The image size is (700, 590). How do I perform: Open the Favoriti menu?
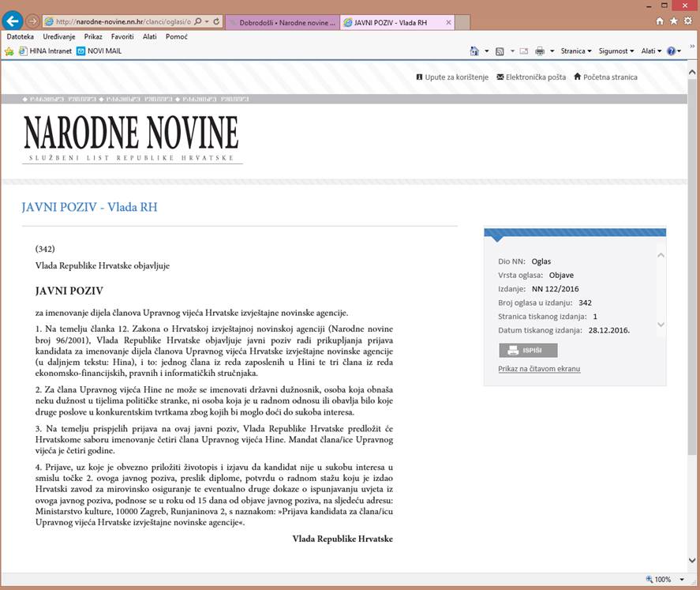tap(122, 36)
